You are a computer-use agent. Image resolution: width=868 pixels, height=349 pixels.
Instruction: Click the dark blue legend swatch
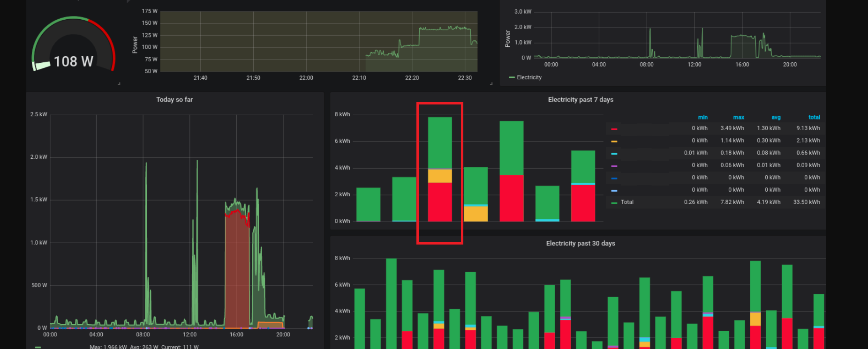(614, 178)
